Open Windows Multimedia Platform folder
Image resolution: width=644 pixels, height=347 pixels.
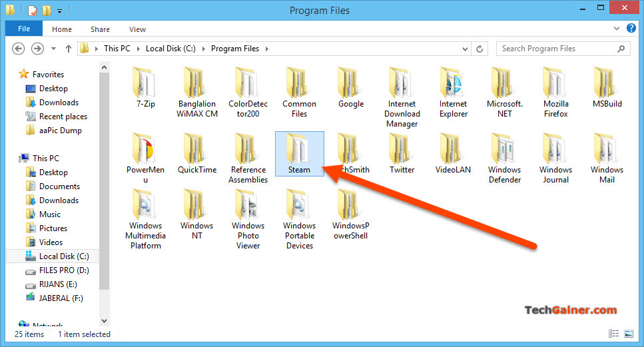tap(145, 219)
